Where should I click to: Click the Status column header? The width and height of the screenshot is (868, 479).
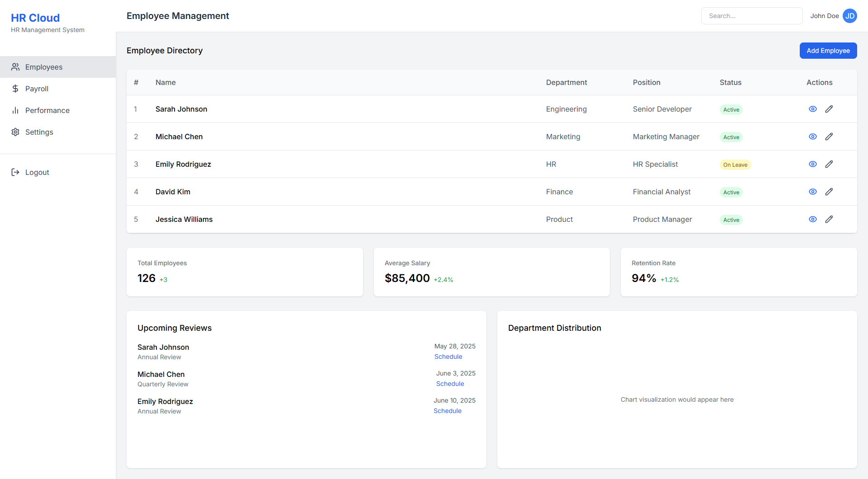(731, 82)
